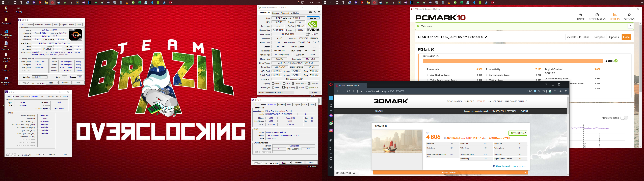Click Opera sidebar bookmarks star icon
This screenshot has height=181, width=644.
coord(331,106)
